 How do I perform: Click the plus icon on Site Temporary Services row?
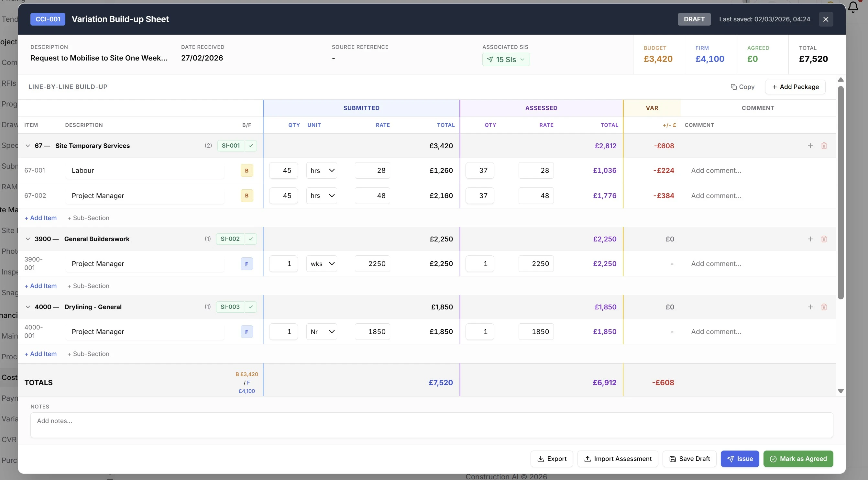coord(810,146)
